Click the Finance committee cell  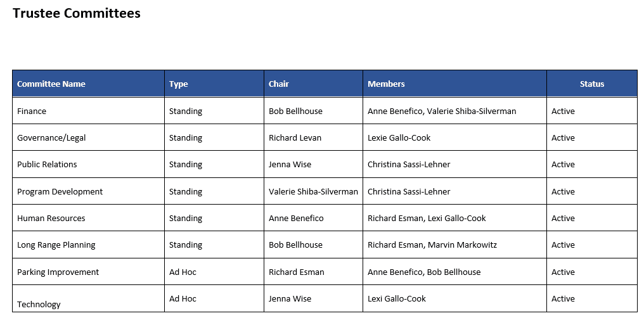(x=32, y=111)
